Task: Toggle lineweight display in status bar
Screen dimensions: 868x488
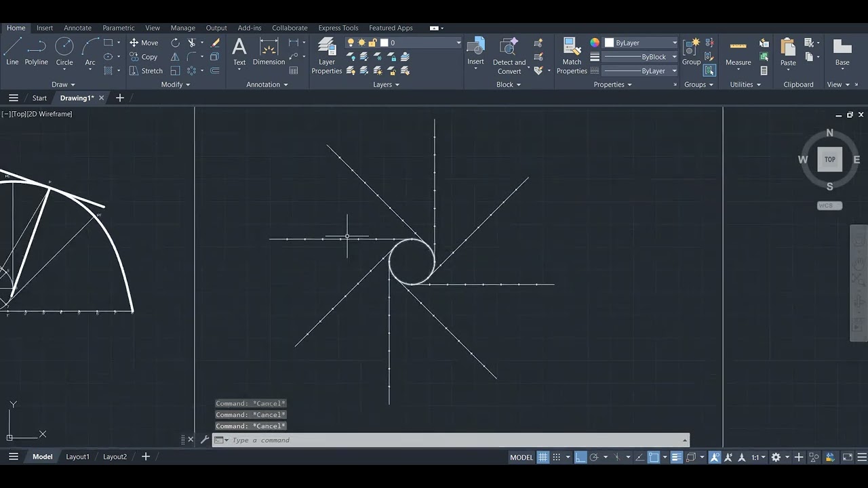Action: (x=676, y=457)
